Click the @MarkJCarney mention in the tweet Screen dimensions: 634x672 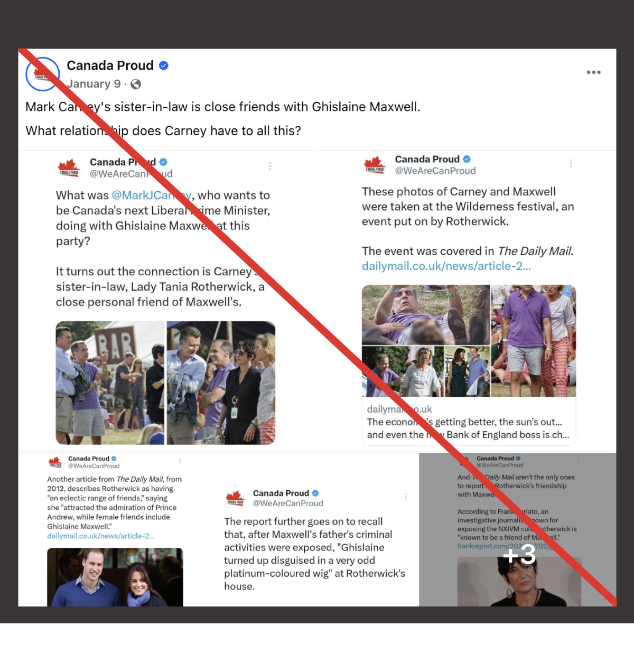pos(152,195)
